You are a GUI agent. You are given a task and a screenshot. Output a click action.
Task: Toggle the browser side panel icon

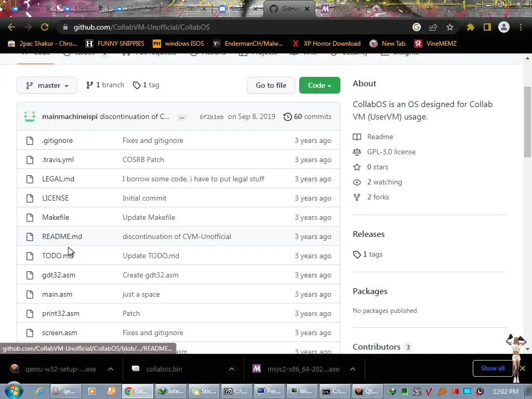tap(487, 27)
